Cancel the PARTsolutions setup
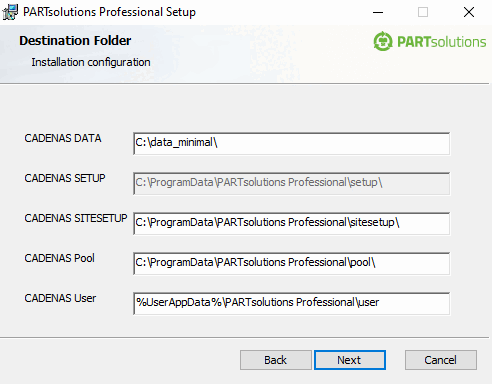 (441, 360)
